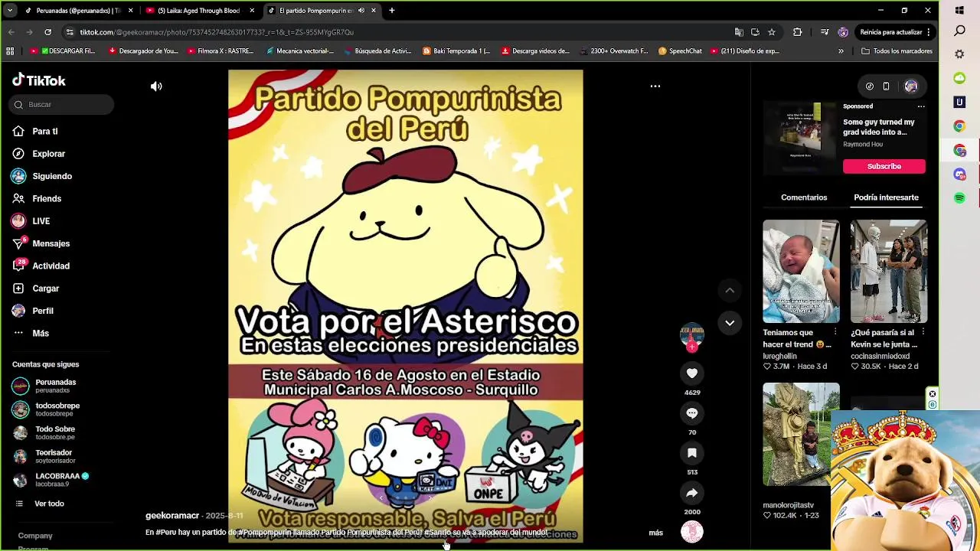Screen dimensions: 980x551
Task: Open the tab search dropdown arrow
Action: coord(10,11)
